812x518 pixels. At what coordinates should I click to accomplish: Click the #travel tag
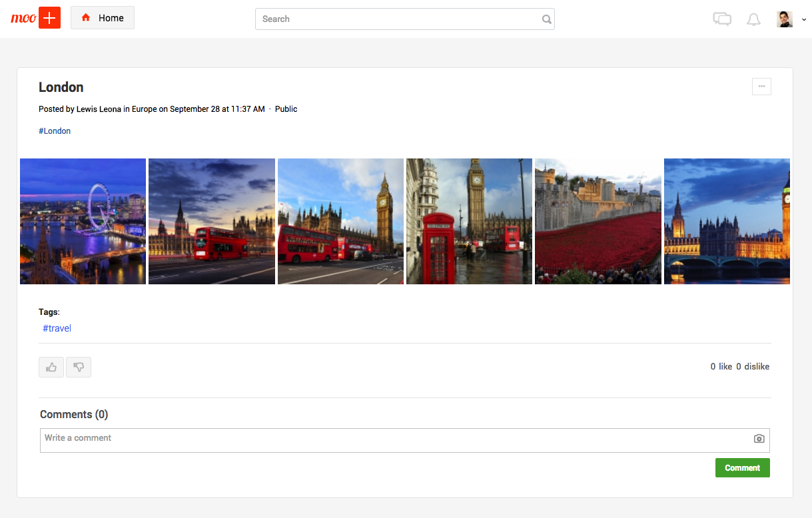click(57, 328)
